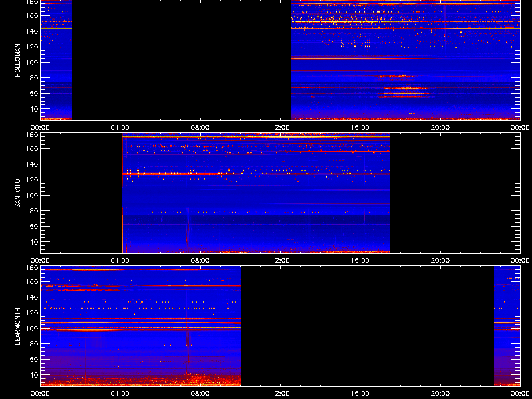Choose the 12:00 label under the Learmonth panel

tap(280, 394)
